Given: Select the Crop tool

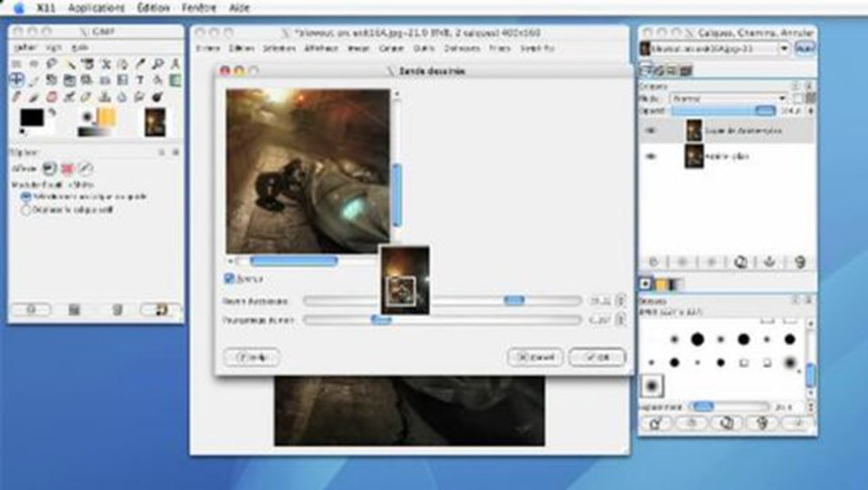Looking at the screenshot, I should click(x=34, y=80).
